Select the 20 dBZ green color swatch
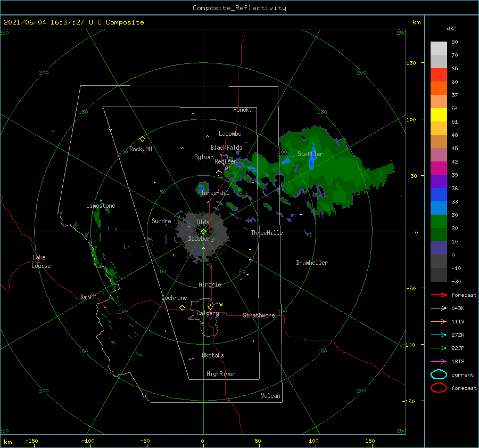 [x=439, y=222]
